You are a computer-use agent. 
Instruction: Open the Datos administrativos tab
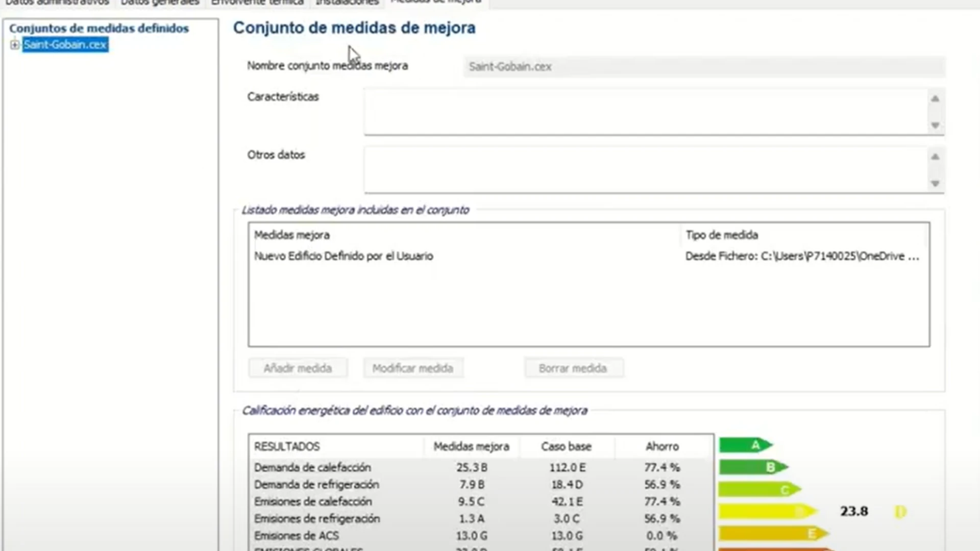click(57, 3)
